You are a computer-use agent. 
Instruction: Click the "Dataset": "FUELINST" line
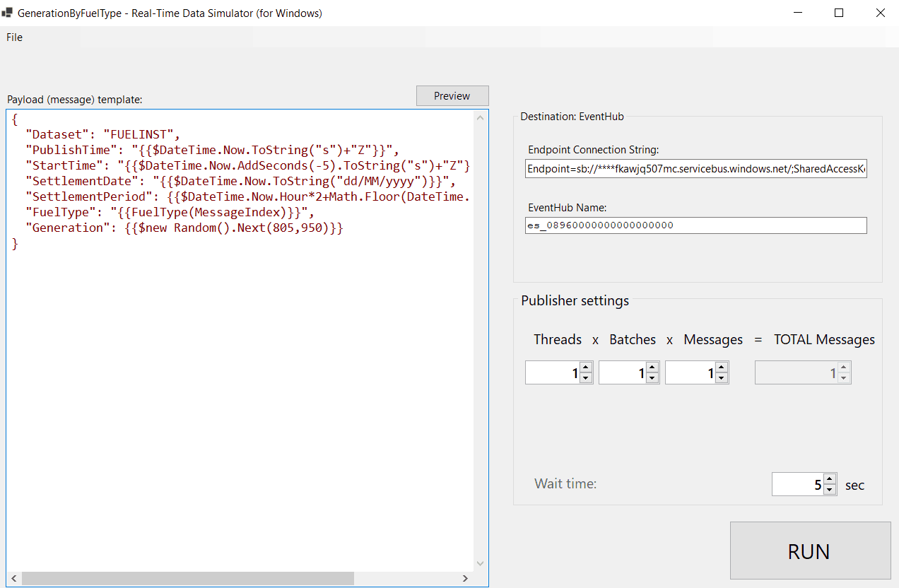point(103,134)
